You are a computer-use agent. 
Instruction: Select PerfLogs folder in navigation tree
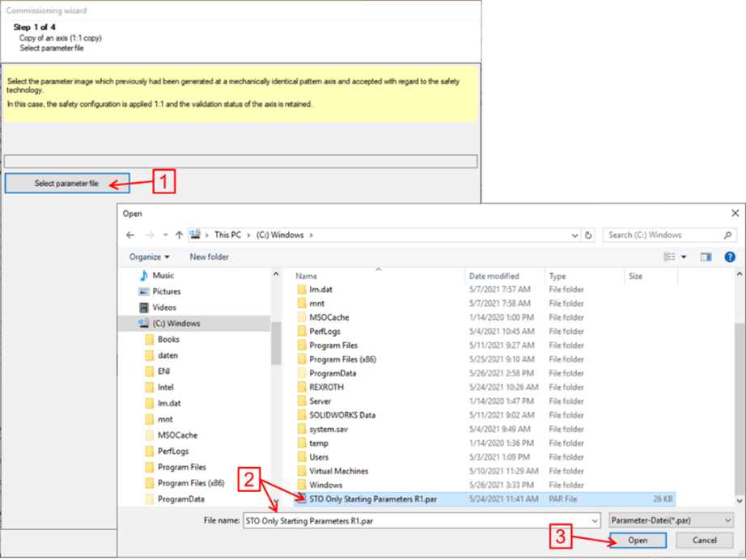[167, 451]
